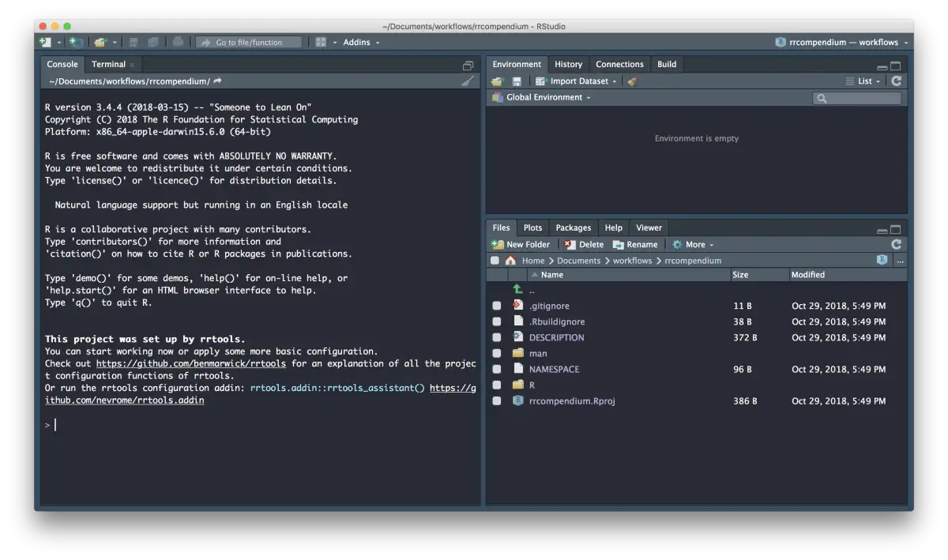
Task: Switch to the Terminal tab
Action: 108,65
